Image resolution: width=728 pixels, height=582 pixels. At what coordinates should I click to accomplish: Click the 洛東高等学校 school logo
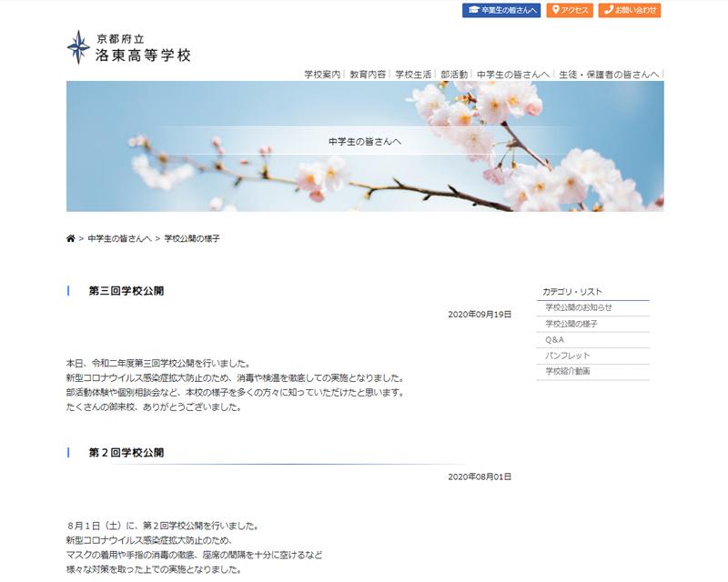click(129, 47)
